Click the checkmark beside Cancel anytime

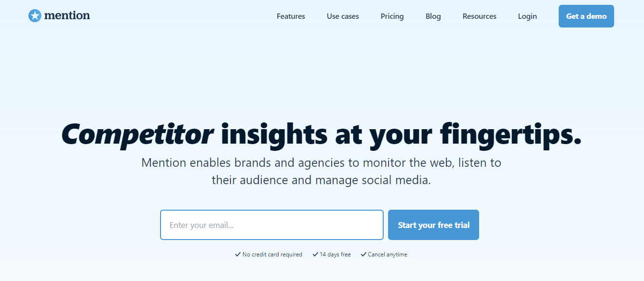coord(363,254)
